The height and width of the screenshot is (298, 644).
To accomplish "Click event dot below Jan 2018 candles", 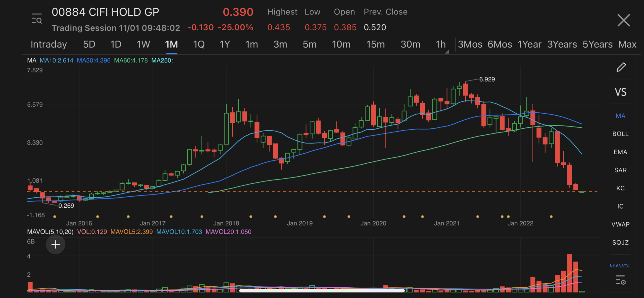I will (x=251, y=216).
